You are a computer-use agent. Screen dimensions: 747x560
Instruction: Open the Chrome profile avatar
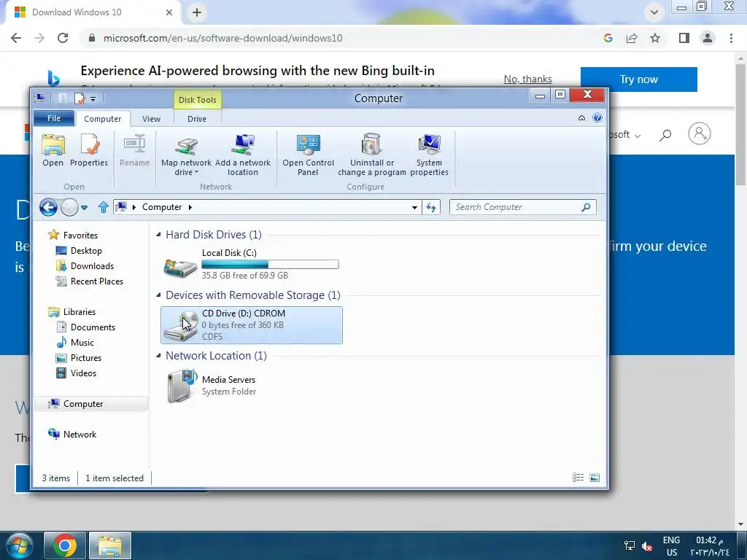tap(708, 38)
